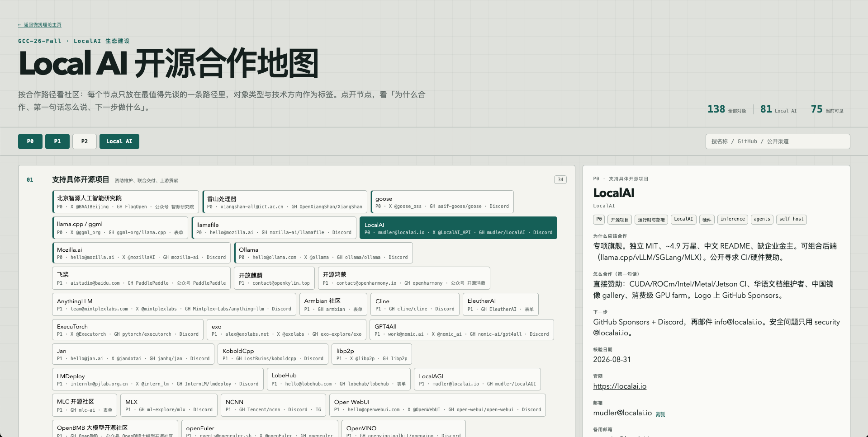Screen dimensions: 868x437
Task: Open the 北京智源人工智能研究院 node card
Action: coord(126,202)
